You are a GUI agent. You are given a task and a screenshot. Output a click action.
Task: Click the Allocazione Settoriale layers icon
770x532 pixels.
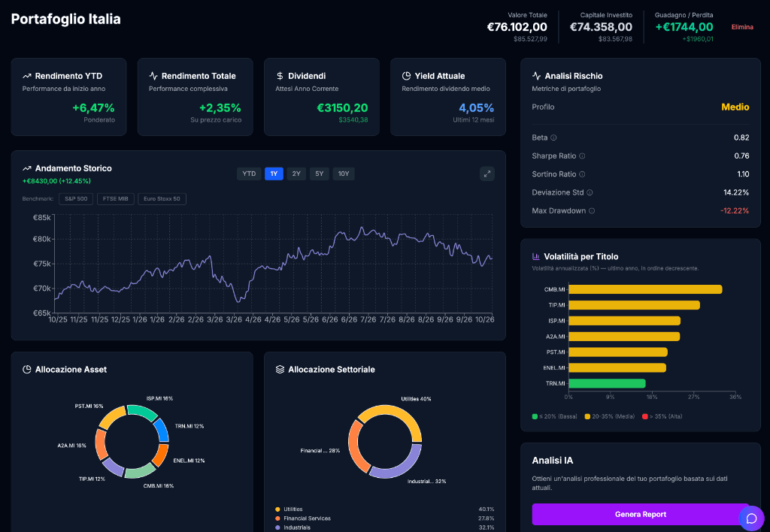[x=280, y=370]
